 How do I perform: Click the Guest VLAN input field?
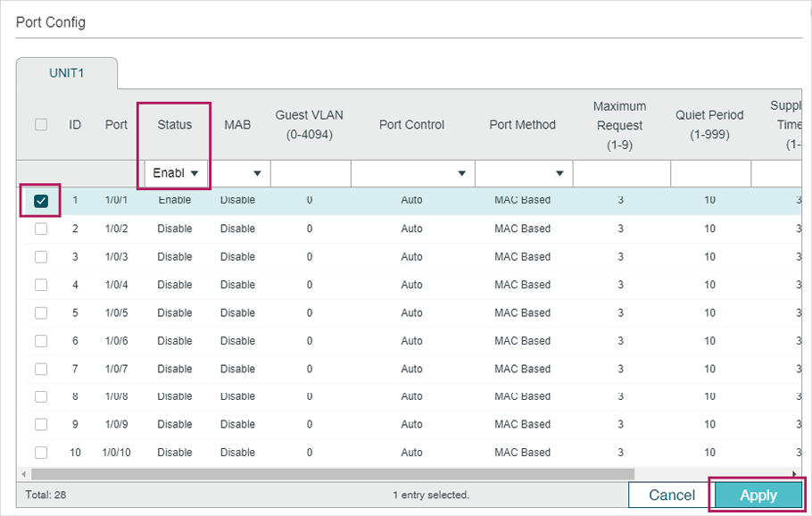[311, 173]
